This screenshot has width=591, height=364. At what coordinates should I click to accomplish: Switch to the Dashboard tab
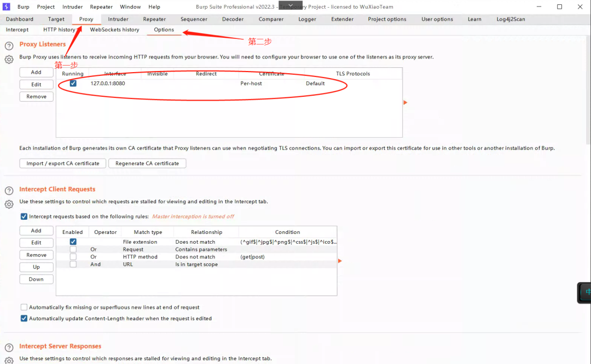[x=20, y=19]
